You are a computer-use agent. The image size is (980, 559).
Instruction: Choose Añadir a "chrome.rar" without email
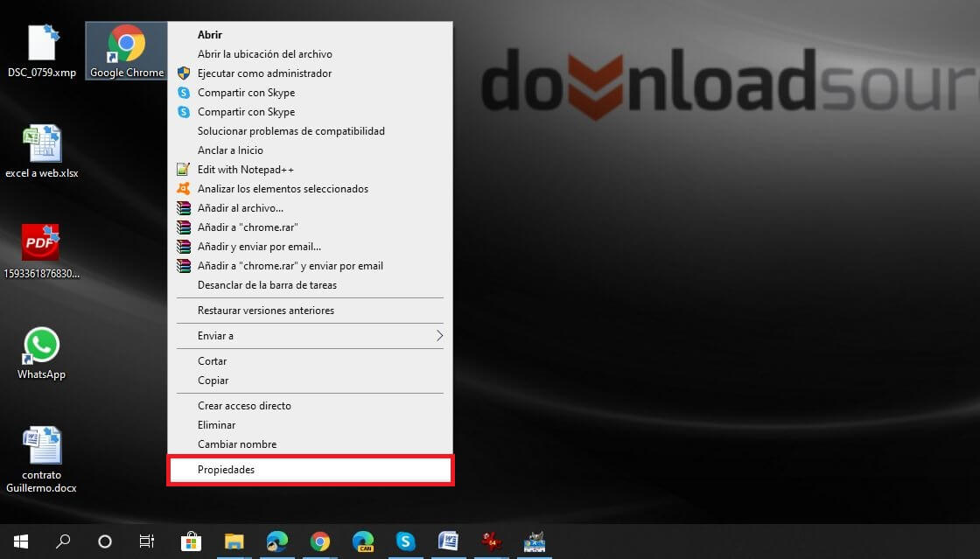[x=310, y=227]
